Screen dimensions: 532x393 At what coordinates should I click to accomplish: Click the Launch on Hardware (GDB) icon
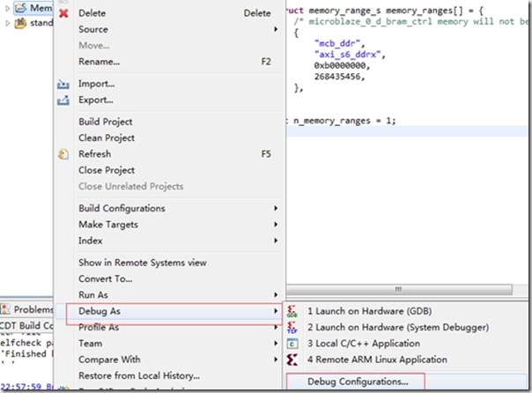[x=292, y=311]
